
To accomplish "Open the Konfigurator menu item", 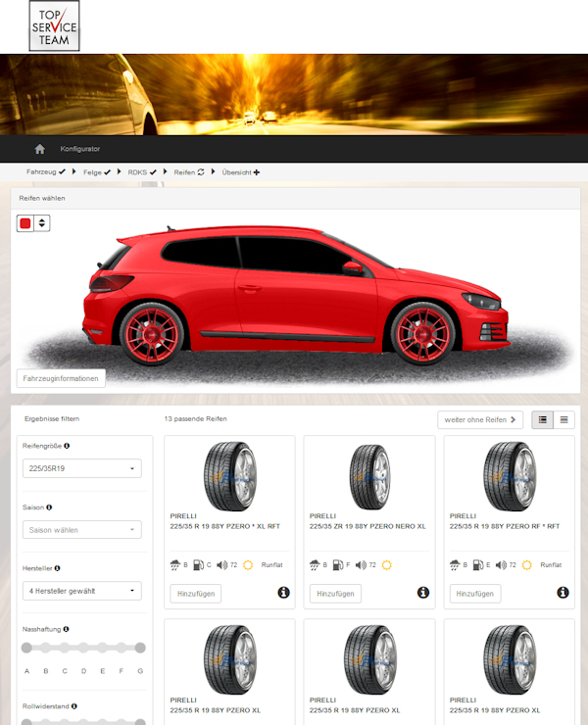I will (x=80, y=149).
